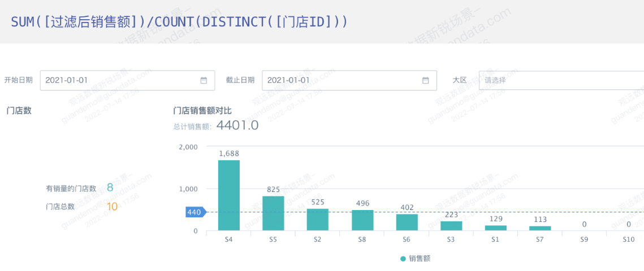The width and height of the screenshot is (644, 271).
Task: Click the S7 bar showing 113
Action: point(540,228)
